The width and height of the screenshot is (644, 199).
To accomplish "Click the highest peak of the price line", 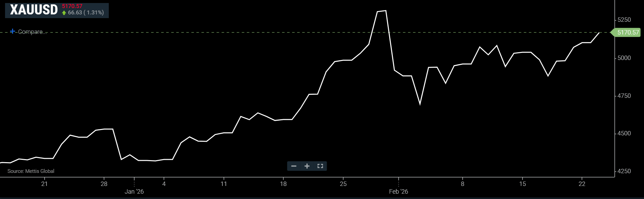I will [x=385, y=11].
